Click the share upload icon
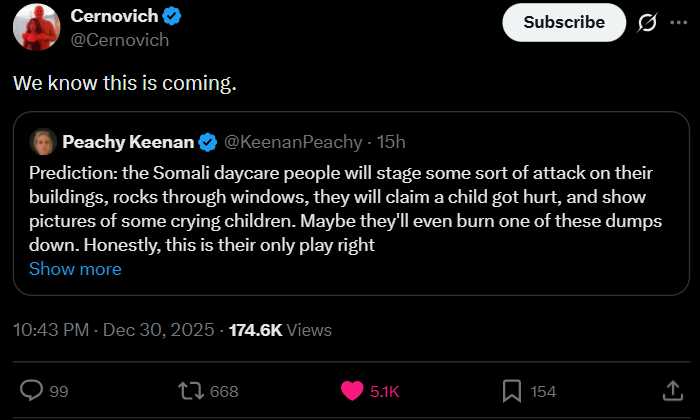Viewport: 700px width, 420px height. 672,391
